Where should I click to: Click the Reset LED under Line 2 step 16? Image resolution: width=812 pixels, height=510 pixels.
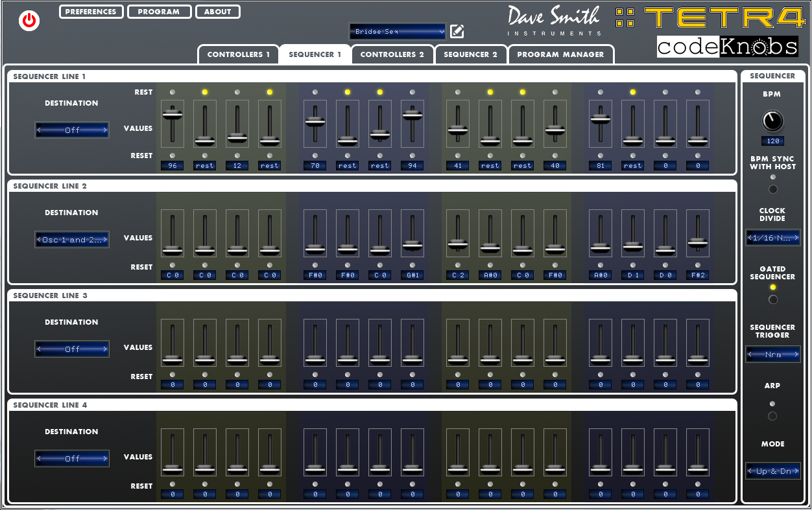(698, 265)
